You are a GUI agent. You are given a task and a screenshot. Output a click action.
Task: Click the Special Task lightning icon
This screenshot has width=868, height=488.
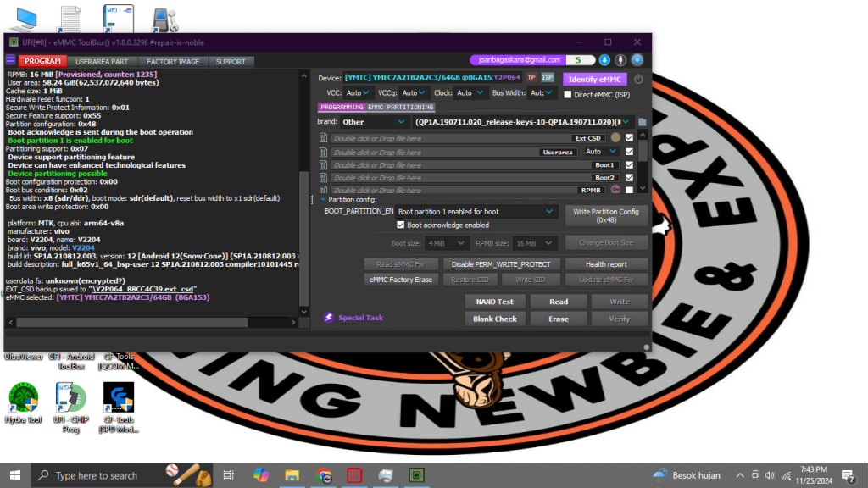[x=329, y=318]
